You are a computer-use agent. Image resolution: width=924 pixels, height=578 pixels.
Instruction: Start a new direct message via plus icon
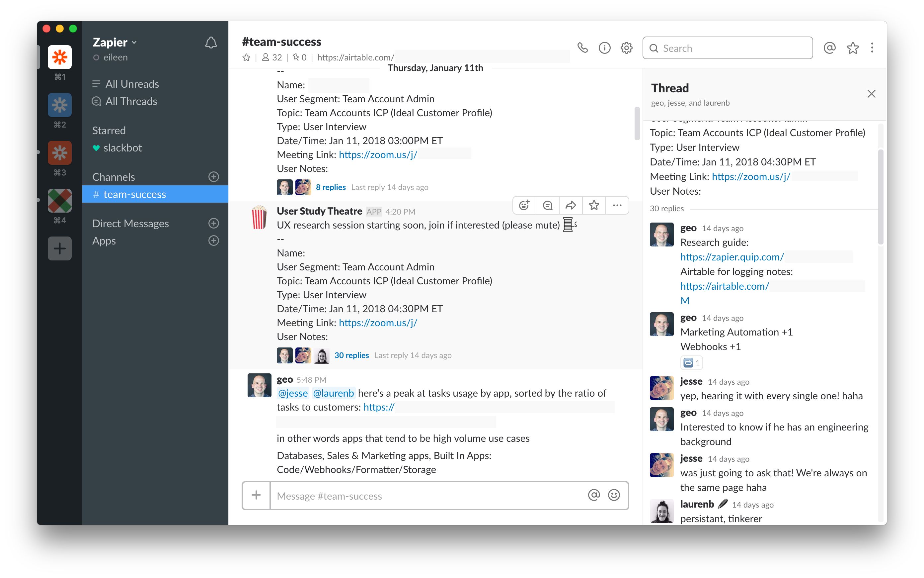click(x=214, y=223)
